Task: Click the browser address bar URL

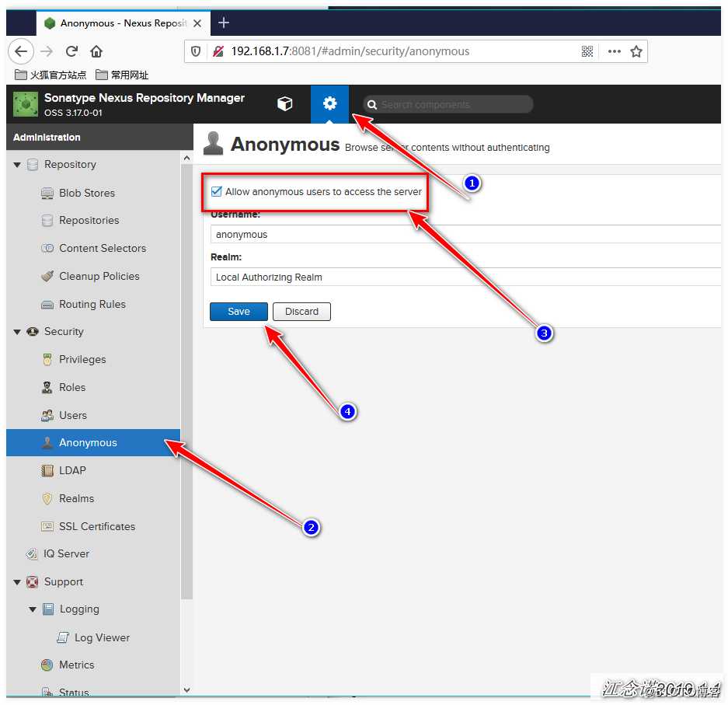Action: click(x=350, y=51)
